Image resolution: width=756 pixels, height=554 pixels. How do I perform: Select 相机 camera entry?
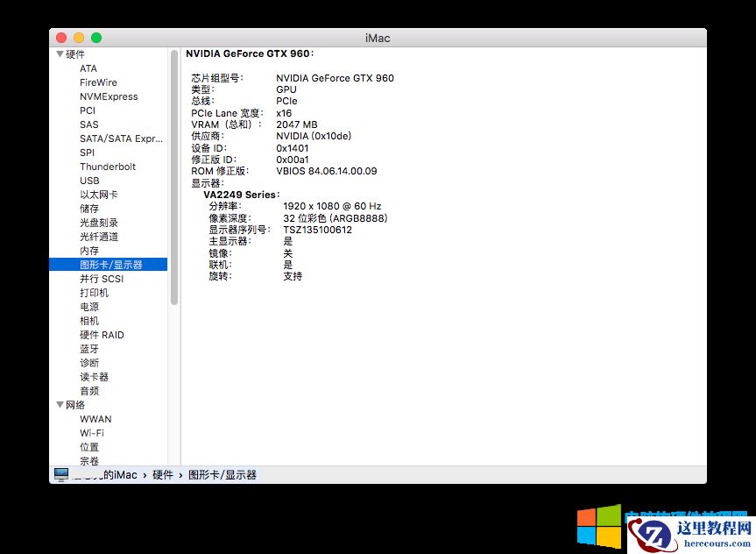[89, 321]
